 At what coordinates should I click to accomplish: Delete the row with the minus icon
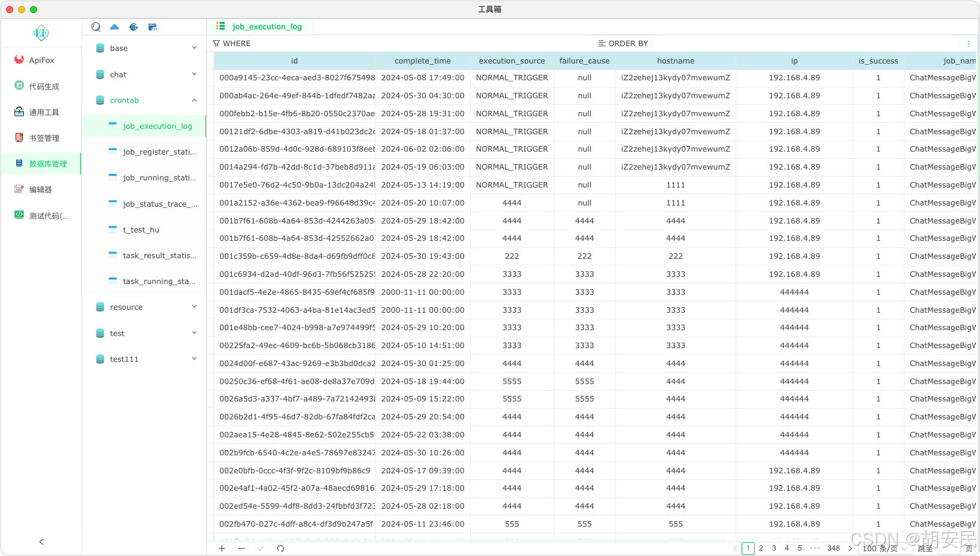241,548
